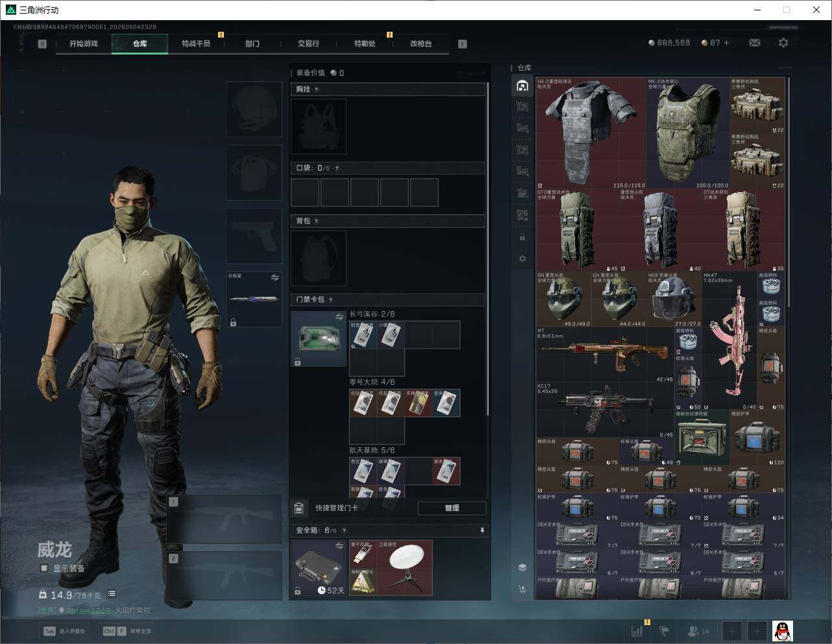Viewport: 832px width, 644px height.
Task: Select the satellite dish in safe box
Action: point(405,567)
